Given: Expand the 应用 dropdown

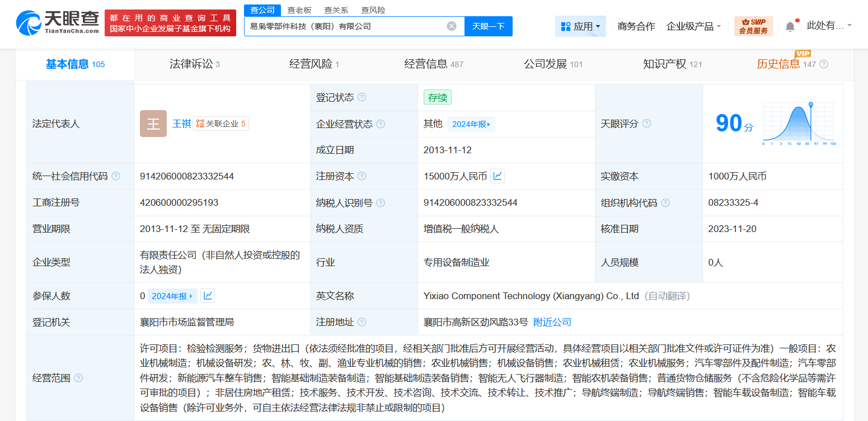Looking at the screenshot, I should pos(580,26).
